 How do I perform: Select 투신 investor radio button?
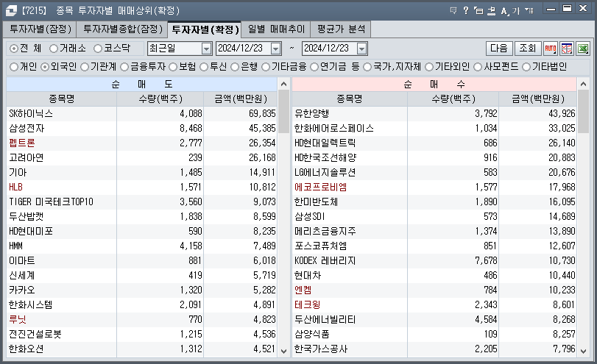[204, 67]
